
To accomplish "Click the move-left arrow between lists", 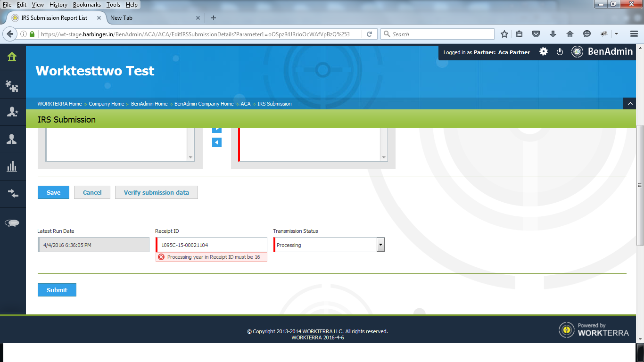I will pyautogui.click(x=217, y=142).
